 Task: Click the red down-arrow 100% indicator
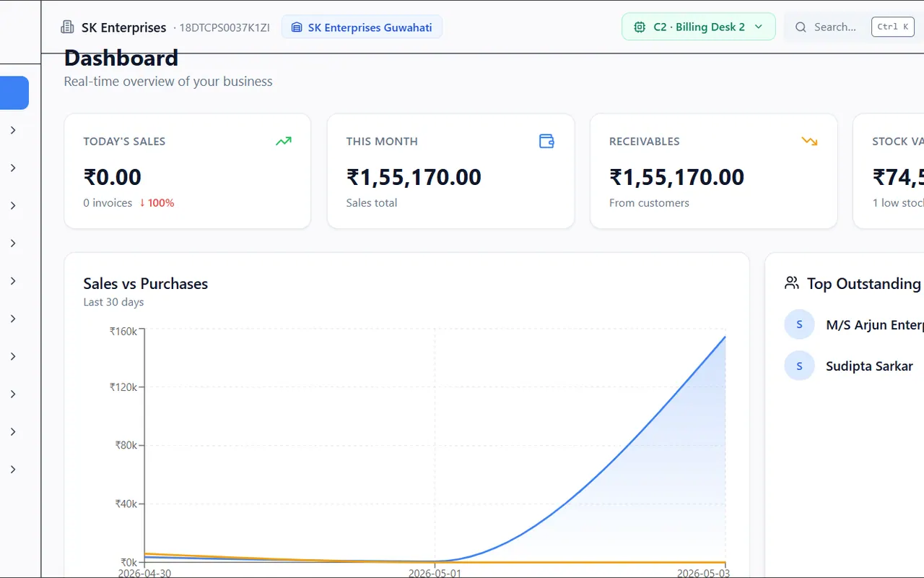(157, 203)
